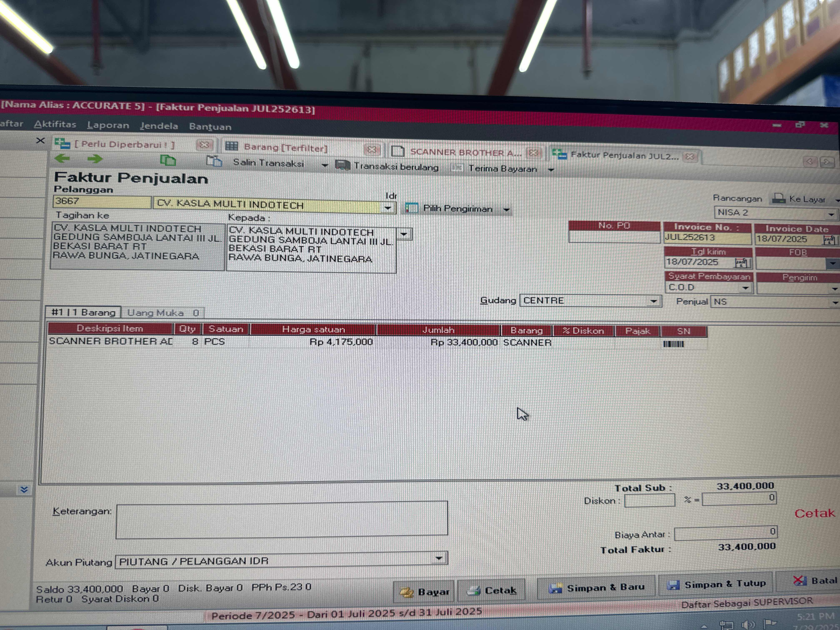840x630 pixels.
Task: Open the Laporan menu
Action: coord(108,125)
